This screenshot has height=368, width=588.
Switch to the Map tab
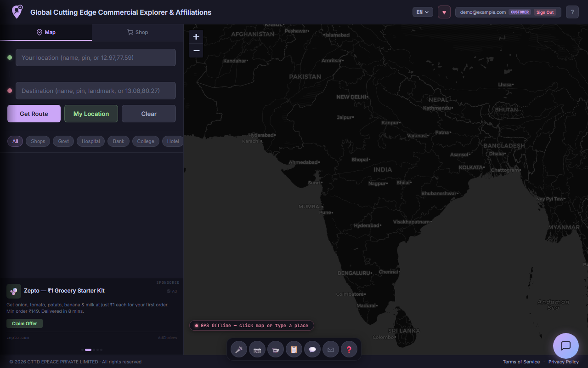46,32
